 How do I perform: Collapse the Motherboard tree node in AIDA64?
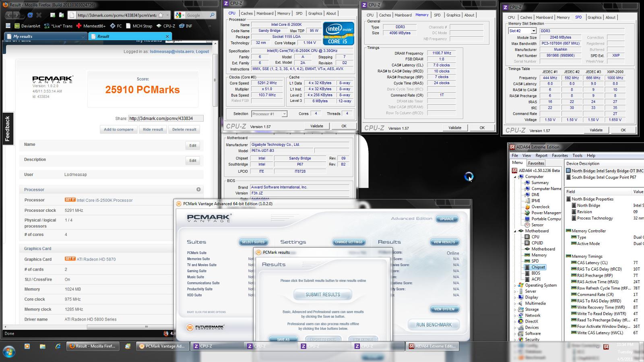[515, 231]
